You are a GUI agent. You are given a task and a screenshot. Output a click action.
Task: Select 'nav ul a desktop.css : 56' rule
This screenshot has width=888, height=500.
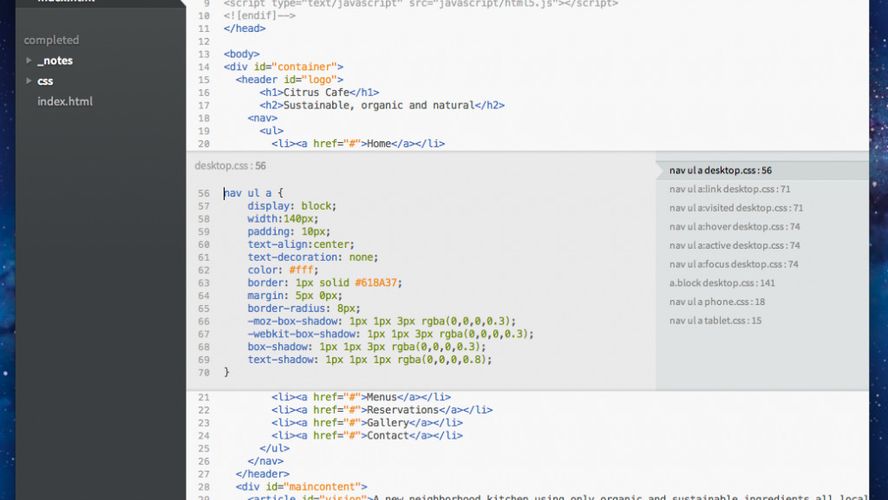762,170
